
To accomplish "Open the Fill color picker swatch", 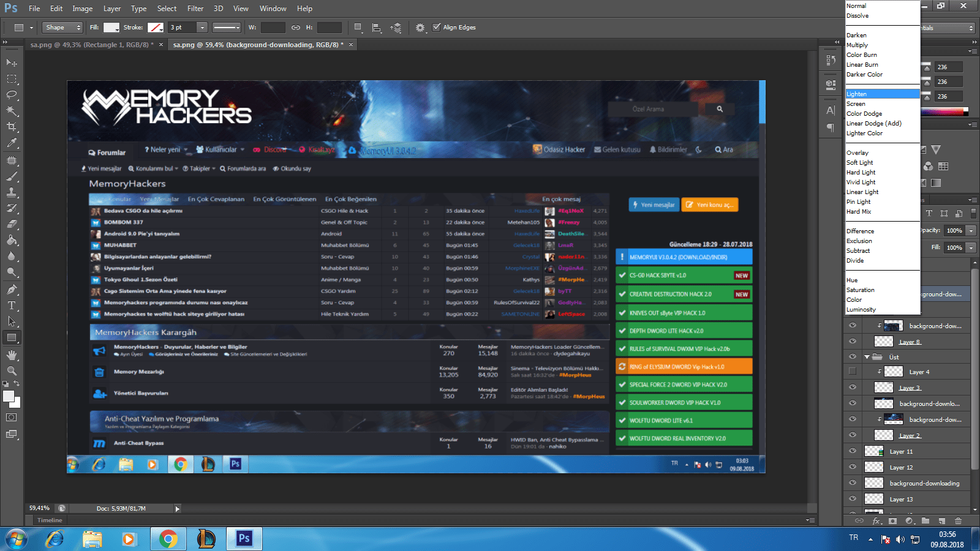I will click(x=111, y=28).
